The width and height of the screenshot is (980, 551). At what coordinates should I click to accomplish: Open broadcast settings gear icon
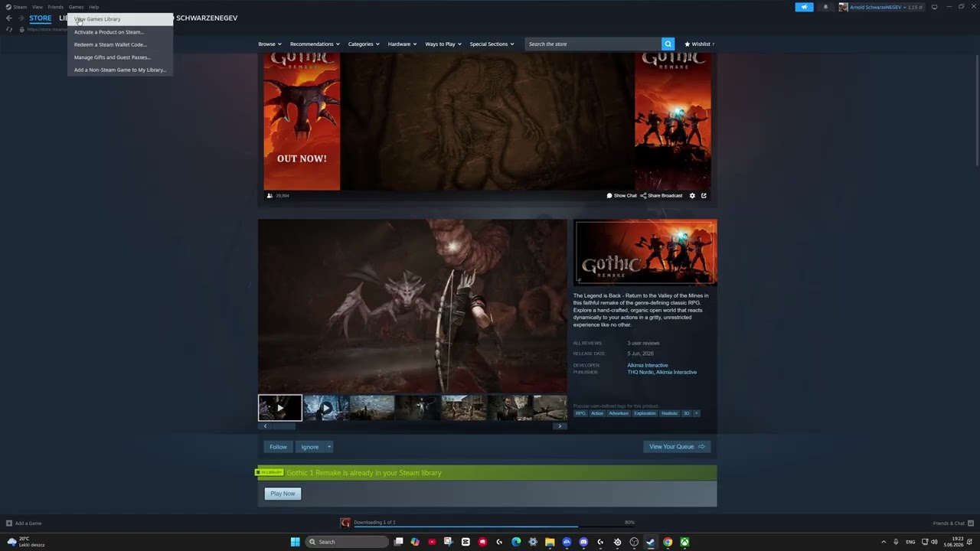pyautogui.click(x=692, y=195)
